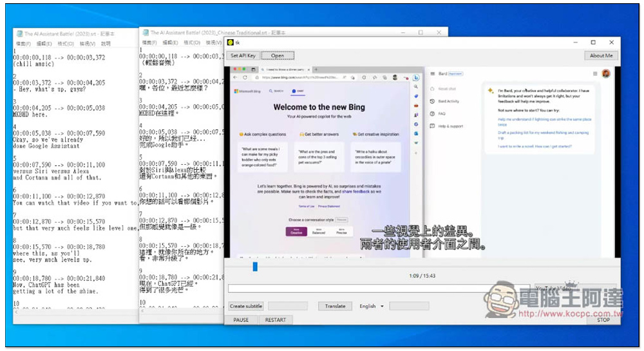Open 檔案(F) menu in first Notepad window

(23, 44)
